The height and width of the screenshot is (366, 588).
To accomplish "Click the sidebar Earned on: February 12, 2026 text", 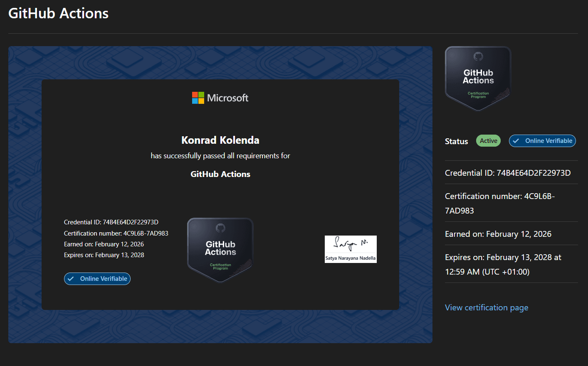I will (x=498, y=234).
